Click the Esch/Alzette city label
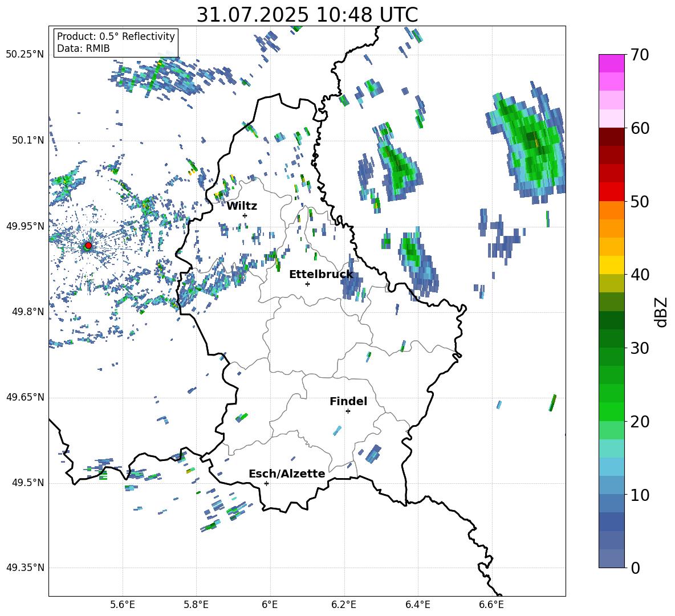This screenshot has width=675, height=616. click(287, 474)
